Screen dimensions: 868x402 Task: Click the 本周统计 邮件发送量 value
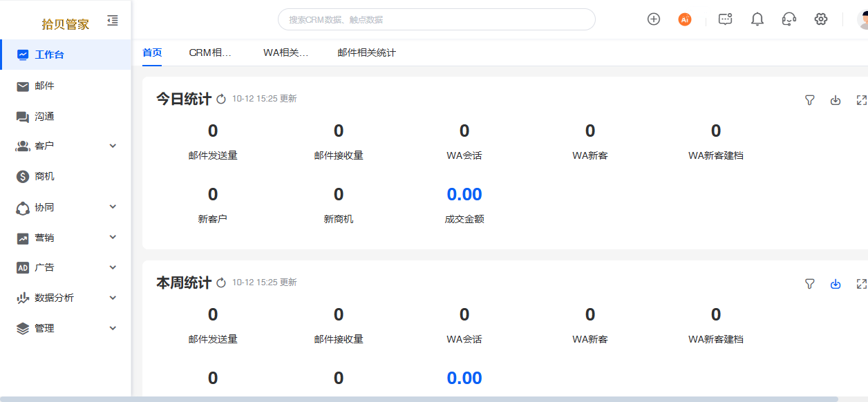click(x=213, y=314)
